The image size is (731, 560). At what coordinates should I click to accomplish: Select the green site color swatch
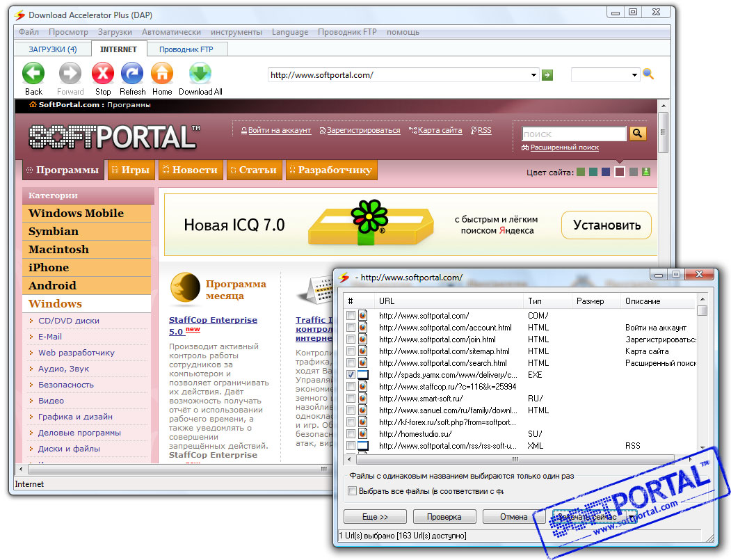[x=581, y=172]
